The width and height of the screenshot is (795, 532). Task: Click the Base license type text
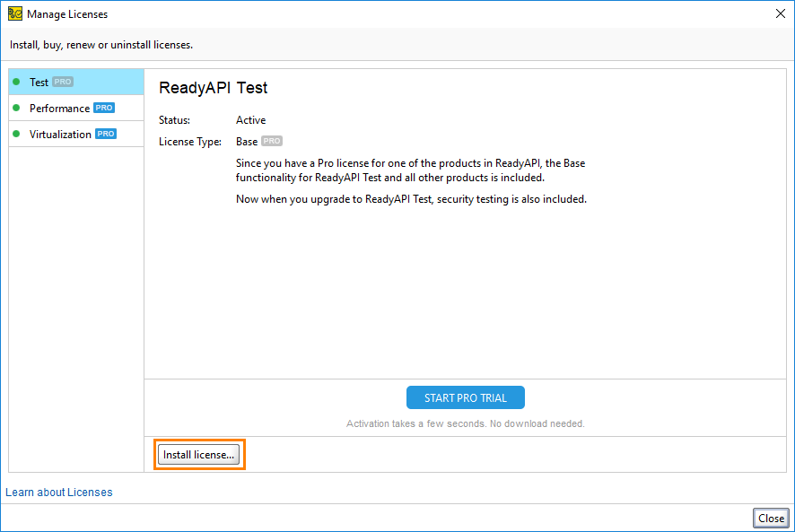pos(247,142)
